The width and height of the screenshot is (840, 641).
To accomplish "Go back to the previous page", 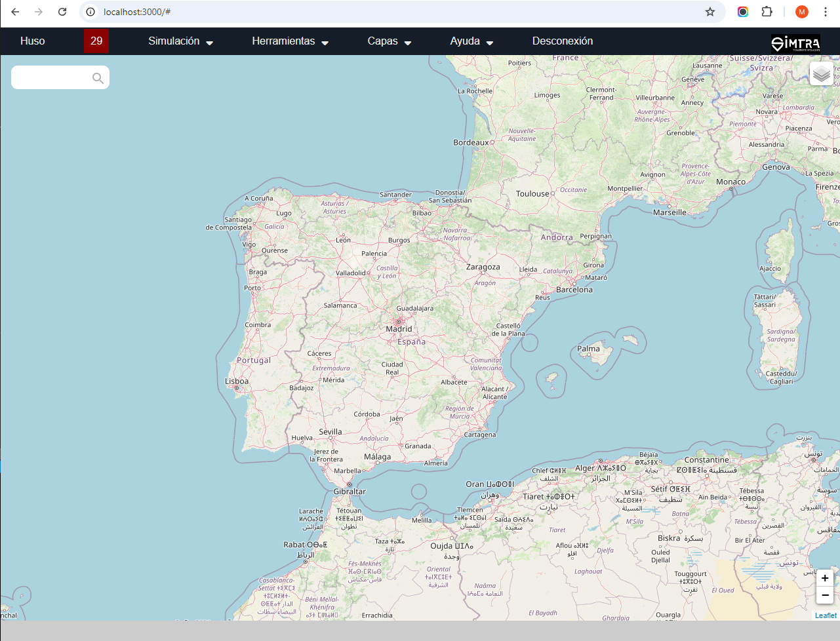I will 15,12.
